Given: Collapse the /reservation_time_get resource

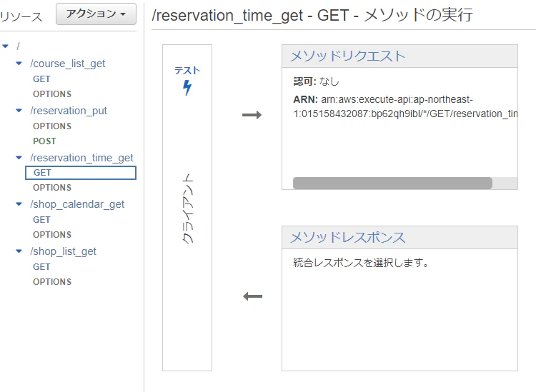Looking at the screenshot, I should [19, 158].
